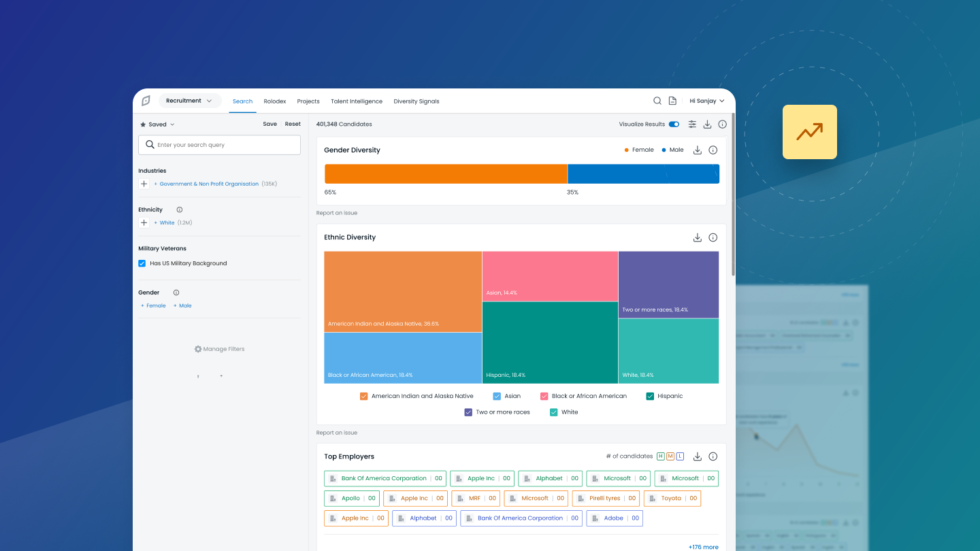The image size is (980, 551).
Task: Switch to the Talent Intelligence tab
Action: click(x=357, y=101)
